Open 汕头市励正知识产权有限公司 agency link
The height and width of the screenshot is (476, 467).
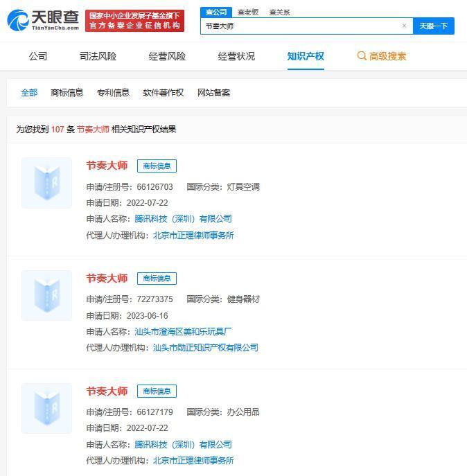coord(206,348)
